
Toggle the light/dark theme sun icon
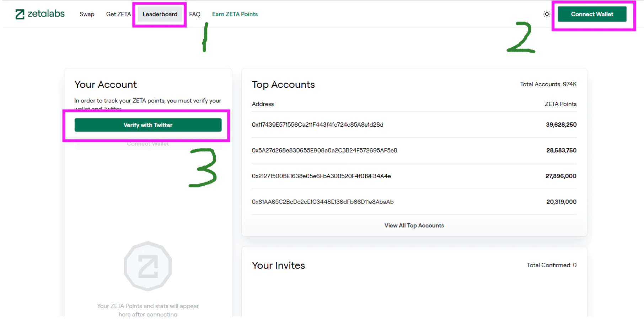(x=547, y=14)
